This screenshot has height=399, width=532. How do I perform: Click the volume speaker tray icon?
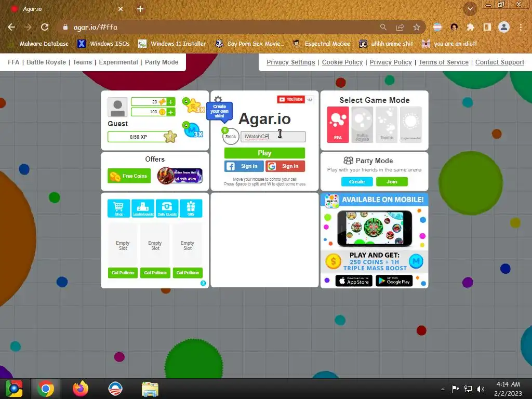click(481, 389)
